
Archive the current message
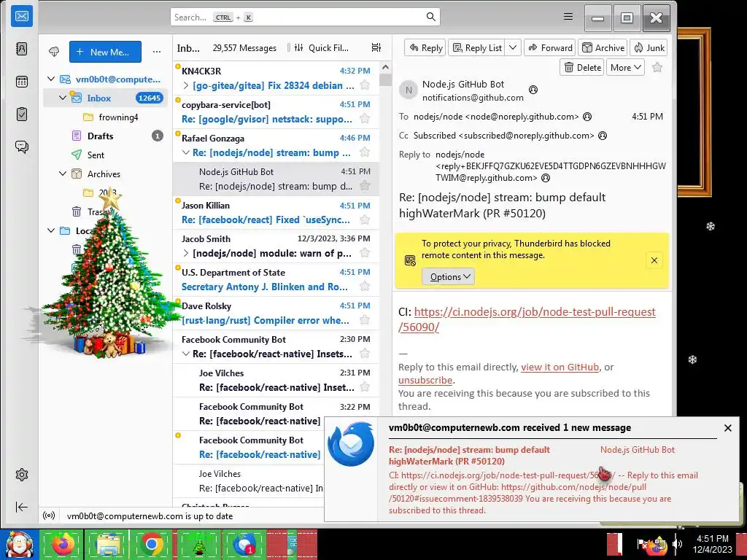pos(603,47)
